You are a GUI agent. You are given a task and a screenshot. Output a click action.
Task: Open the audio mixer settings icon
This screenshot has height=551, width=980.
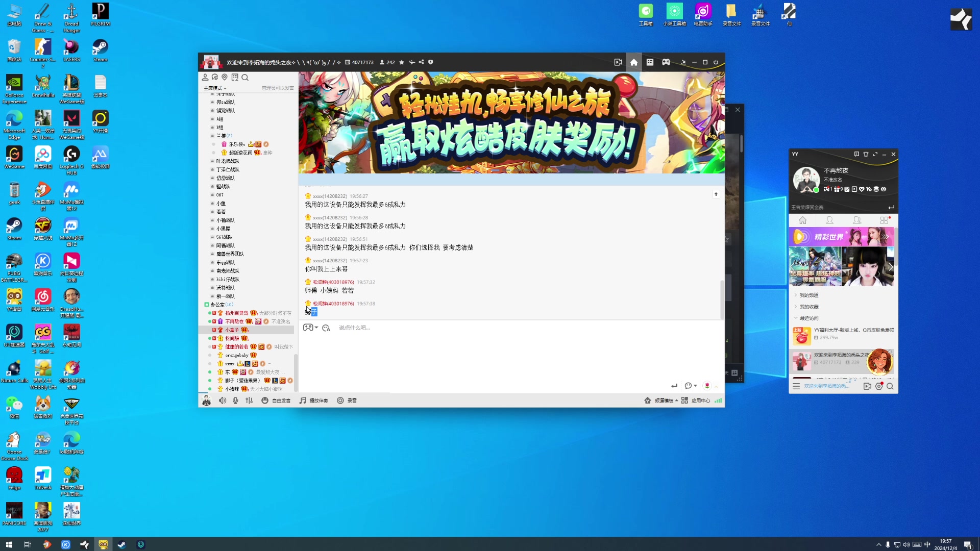tap(249, 400)
